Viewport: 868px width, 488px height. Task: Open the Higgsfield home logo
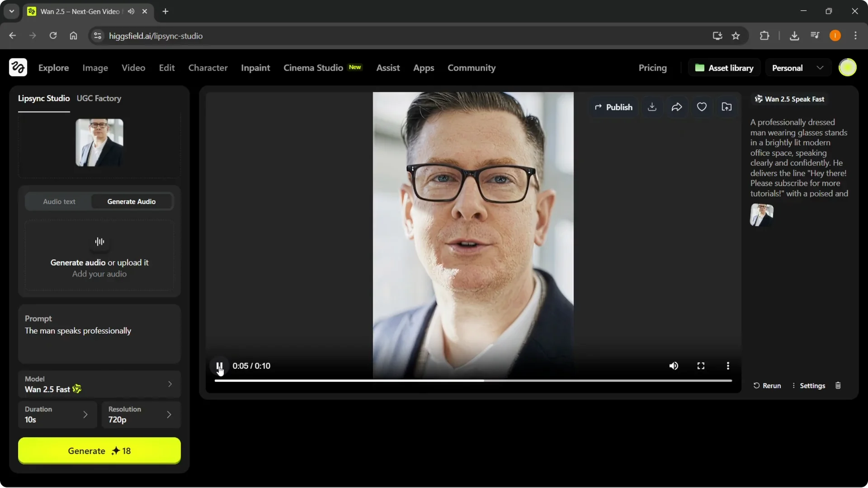(18, 67)
